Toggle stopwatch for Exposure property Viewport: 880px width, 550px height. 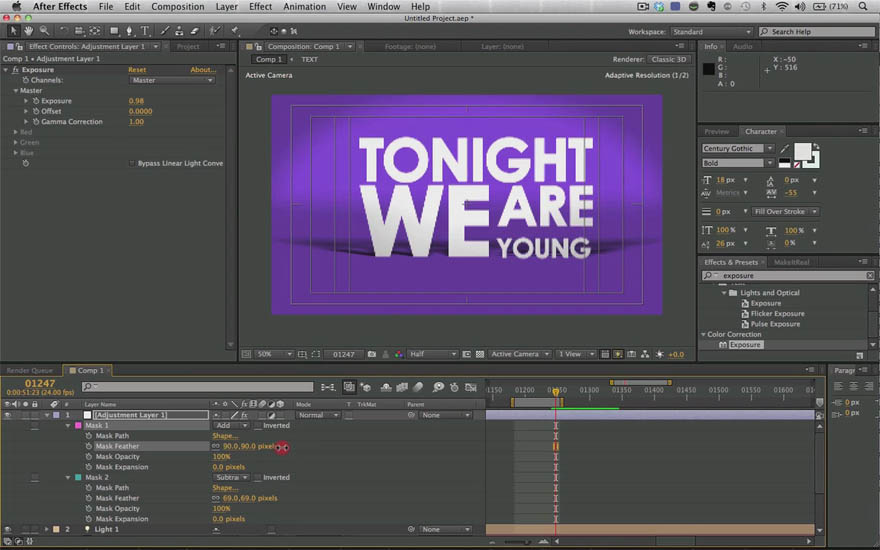coord(35,101)
